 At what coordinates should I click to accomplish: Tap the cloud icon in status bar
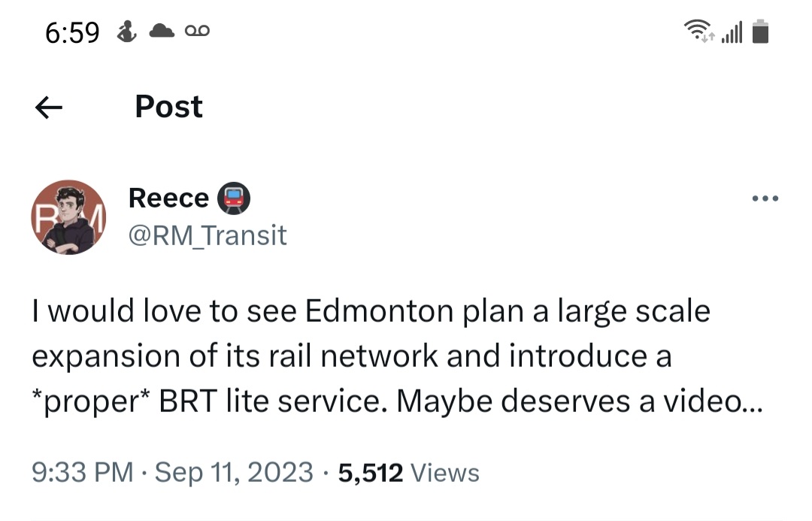click(x=162, y=32)
